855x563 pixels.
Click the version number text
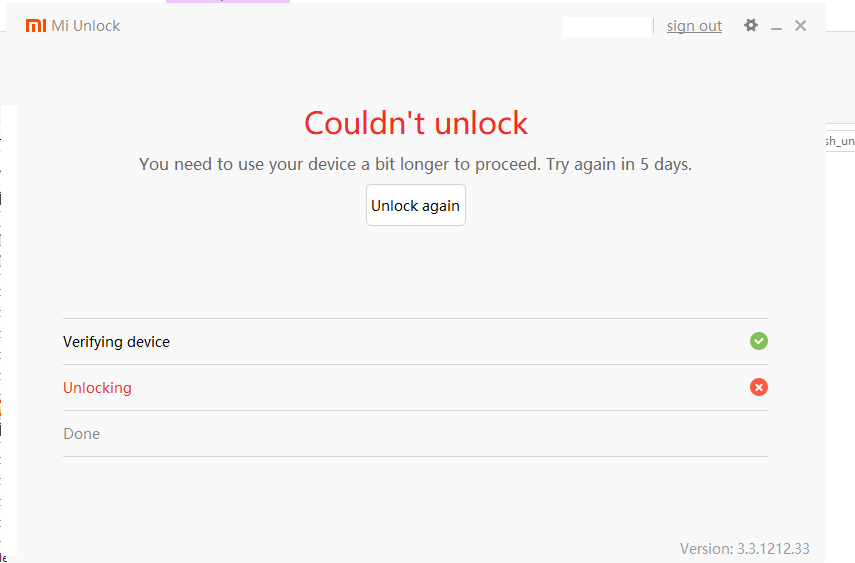744,548
